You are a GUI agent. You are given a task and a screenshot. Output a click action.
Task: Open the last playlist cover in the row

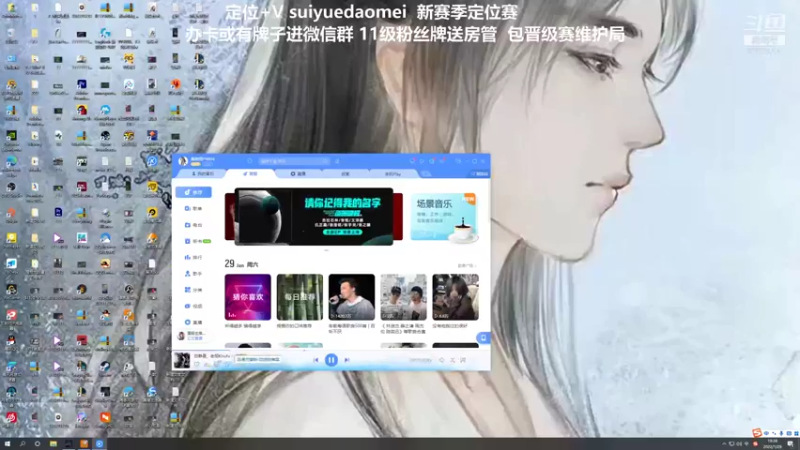456,297
